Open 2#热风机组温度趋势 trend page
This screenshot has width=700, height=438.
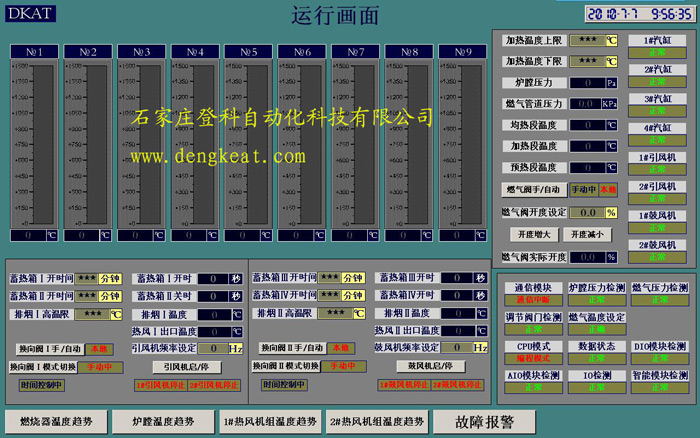(x=377, y=421)
